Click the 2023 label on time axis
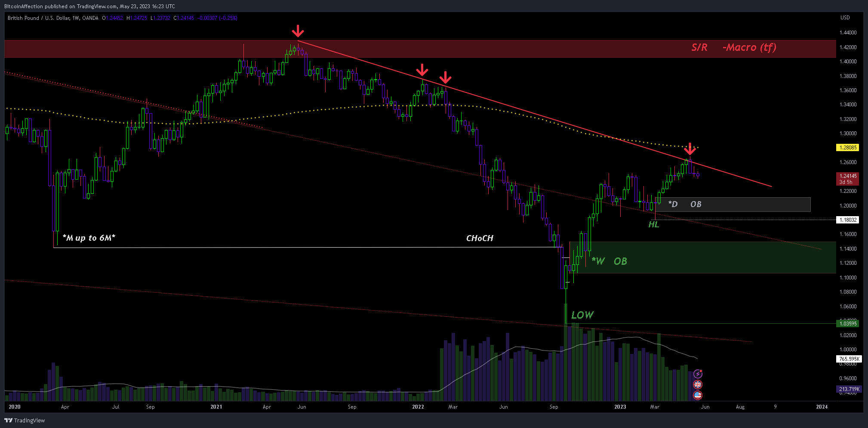The width and height of the screenshot is (868, 428). [620, 407]
